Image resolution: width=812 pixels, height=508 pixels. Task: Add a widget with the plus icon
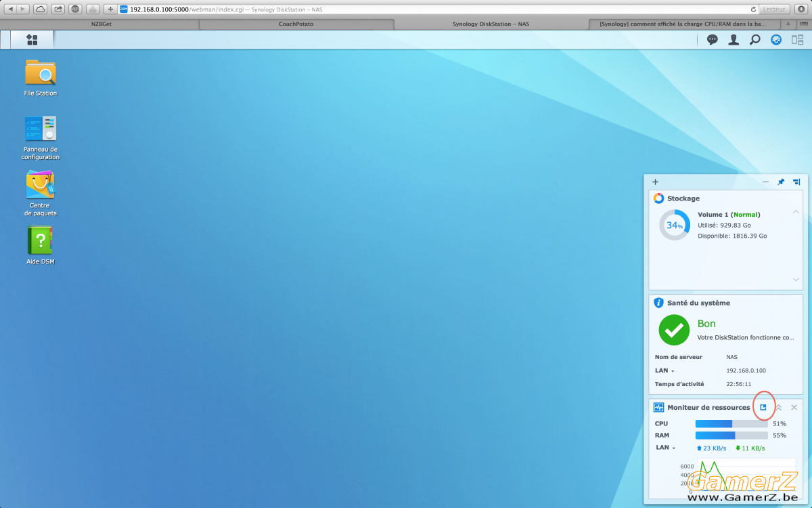click(655, 182)
